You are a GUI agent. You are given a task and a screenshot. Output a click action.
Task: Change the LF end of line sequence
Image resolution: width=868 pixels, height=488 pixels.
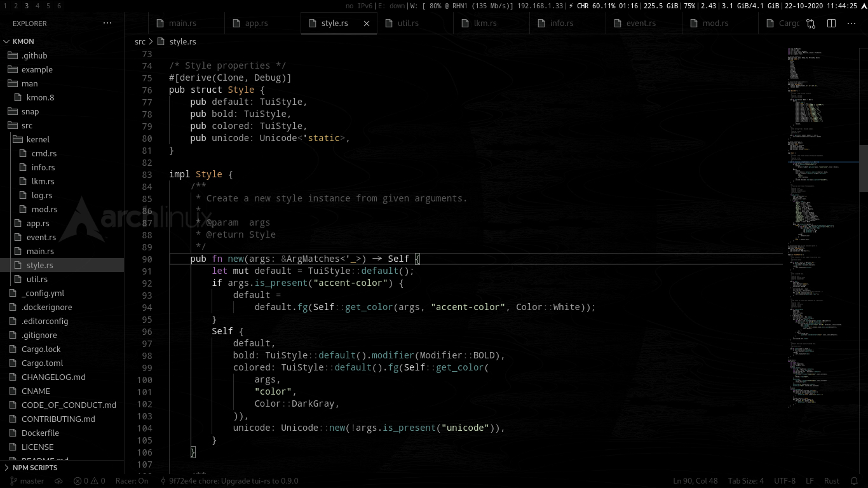point(810,481)
